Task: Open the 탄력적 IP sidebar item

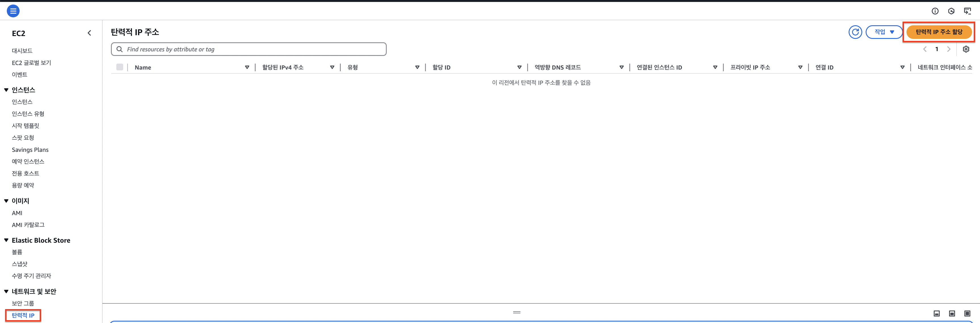Action: point(23,315)
